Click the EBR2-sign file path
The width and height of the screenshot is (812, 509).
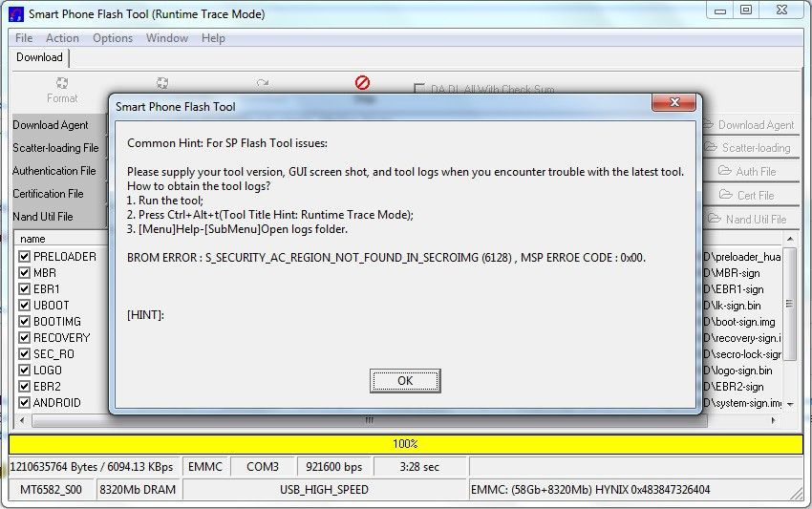734,387
